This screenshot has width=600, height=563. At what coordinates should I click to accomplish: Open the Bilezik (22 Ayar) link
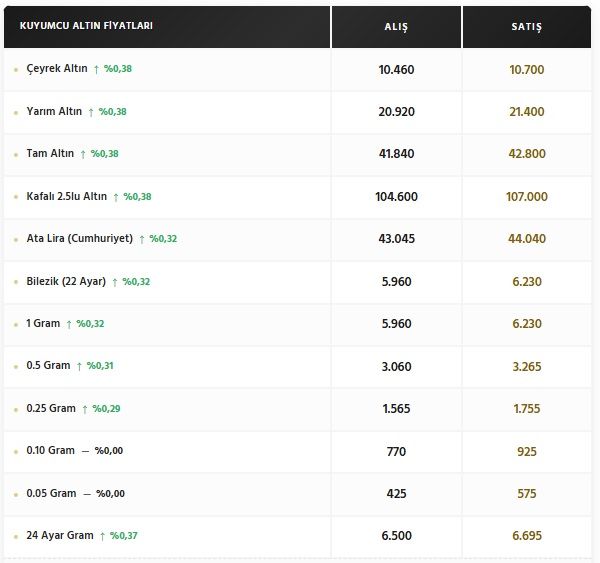tap(66, 281)
